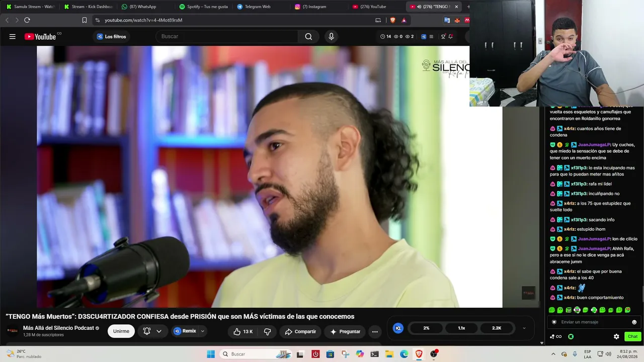Click the 1.1x stat pill
This screenshot has width=644, height=362.
pyautogui.click(x=461, y=328)
